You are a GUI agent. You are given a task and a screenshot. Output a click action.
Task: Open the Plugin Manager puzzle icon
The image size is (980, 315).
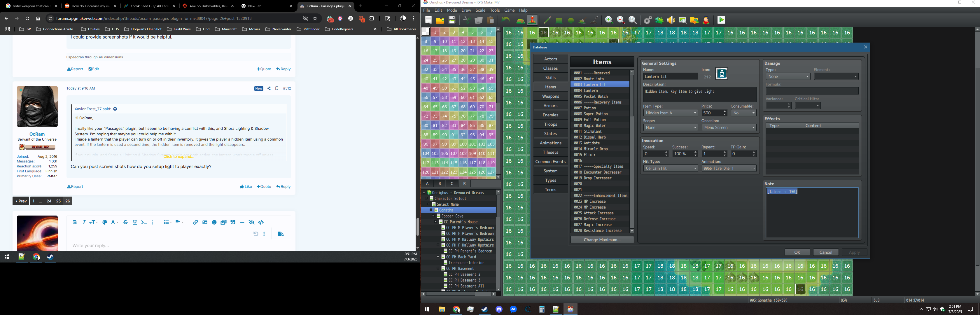pos(659,20)
